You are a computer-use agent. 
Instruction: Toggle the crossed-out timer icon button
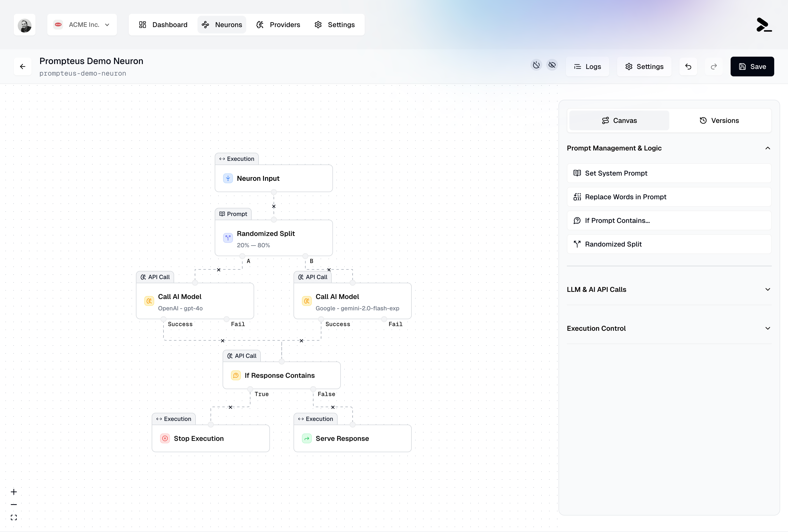(536, 65)
